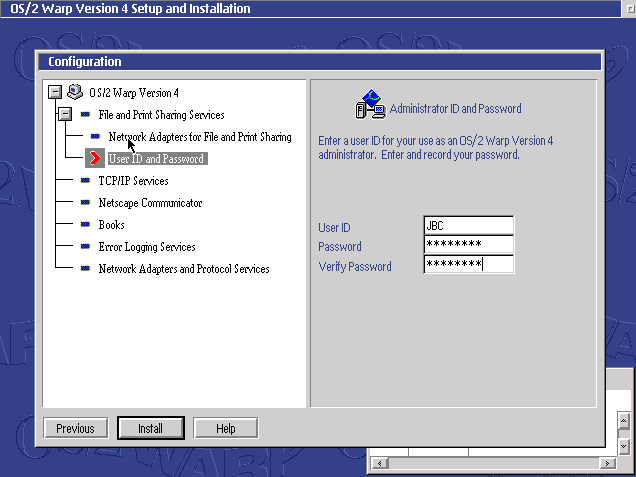Click the computer icon beside OS/2 Warp Version 4

[x=75, y=92]
